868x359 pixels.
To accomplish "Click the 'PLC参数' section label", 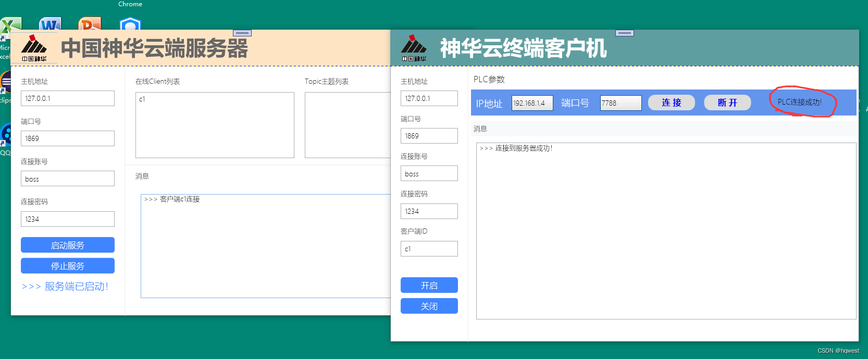I will coord(489,80).
